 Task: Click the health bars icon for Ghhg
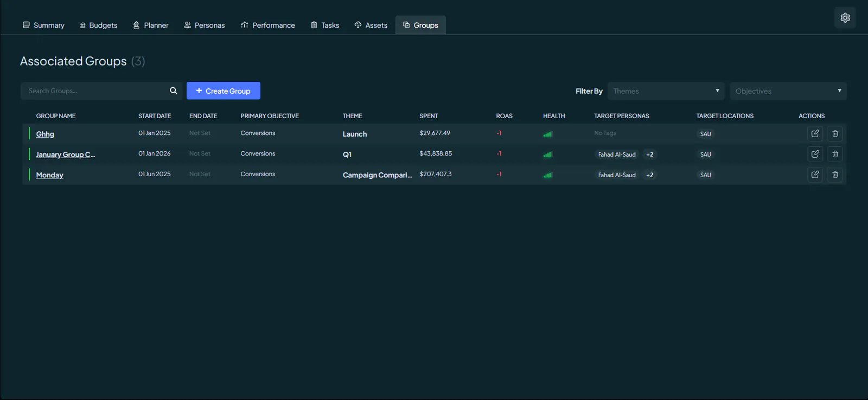click(548, 134)
